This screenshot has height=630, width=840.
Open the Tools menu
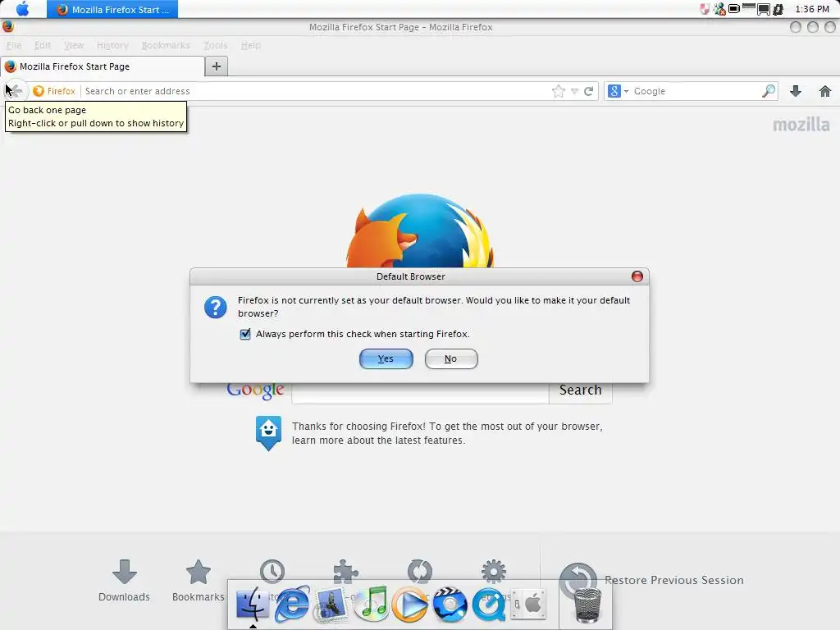(x=216, y=46)
